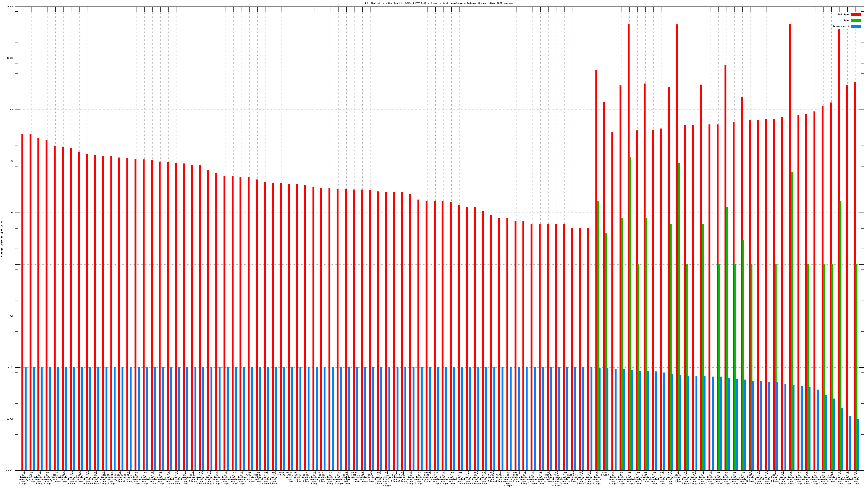
Task: Click the 0.01 y-axis tick label
Action: click(11, 367)
